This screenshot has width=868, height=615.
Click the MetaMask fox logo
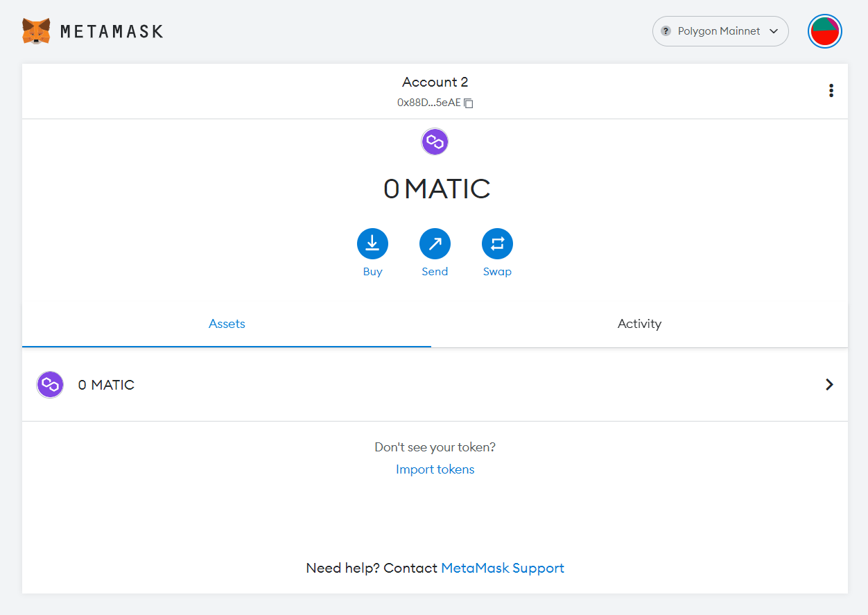pos(36,31)
